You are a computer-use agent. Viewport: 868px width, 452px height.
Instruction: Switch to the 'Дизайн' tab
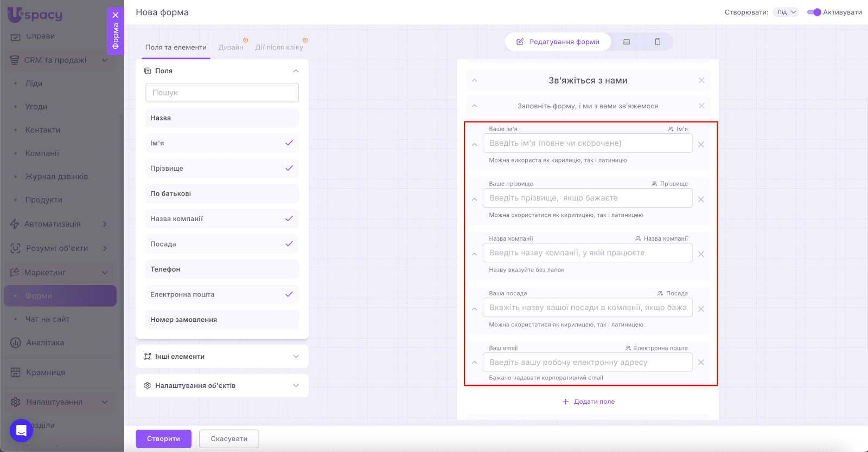point(231,48)
